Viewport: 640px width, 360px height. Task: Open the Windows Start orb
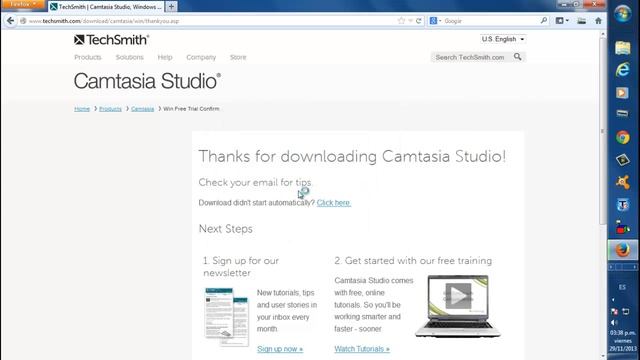[623, 15]
